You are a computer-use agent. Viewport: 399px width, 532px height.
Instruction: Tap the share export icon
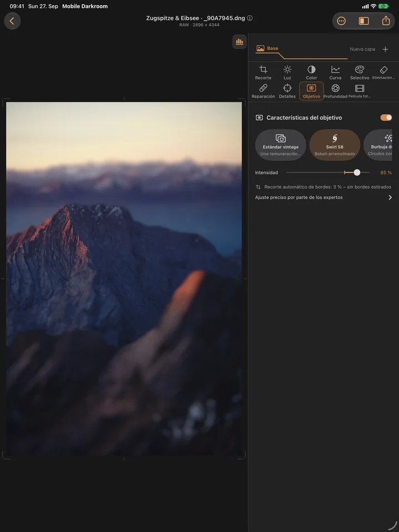click(386, 21)
